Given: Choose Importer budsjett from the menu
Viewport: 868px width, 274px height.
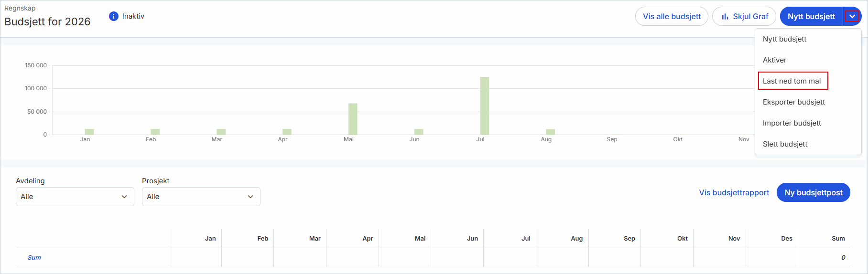Looking at the screenshot, I should click(792, 123).
